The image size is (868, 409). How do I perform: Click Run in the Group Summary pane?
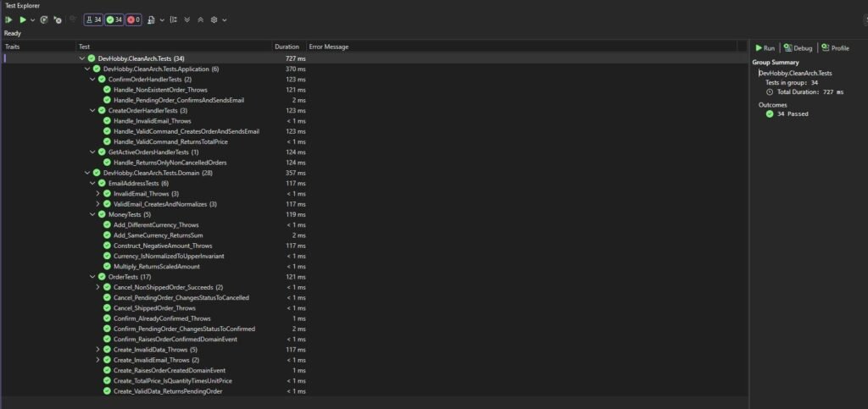point(765,48)
